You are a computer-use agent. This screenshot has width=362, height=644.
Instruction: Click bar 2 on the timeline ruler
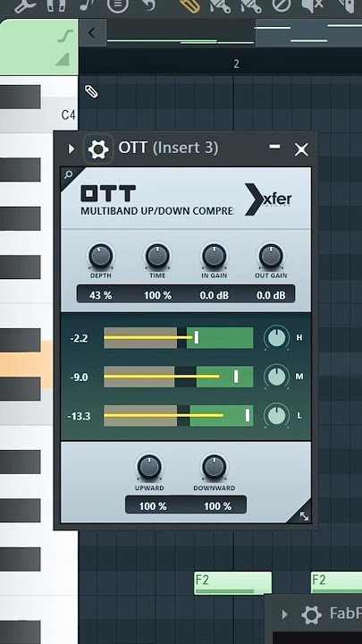pos(236,64)
